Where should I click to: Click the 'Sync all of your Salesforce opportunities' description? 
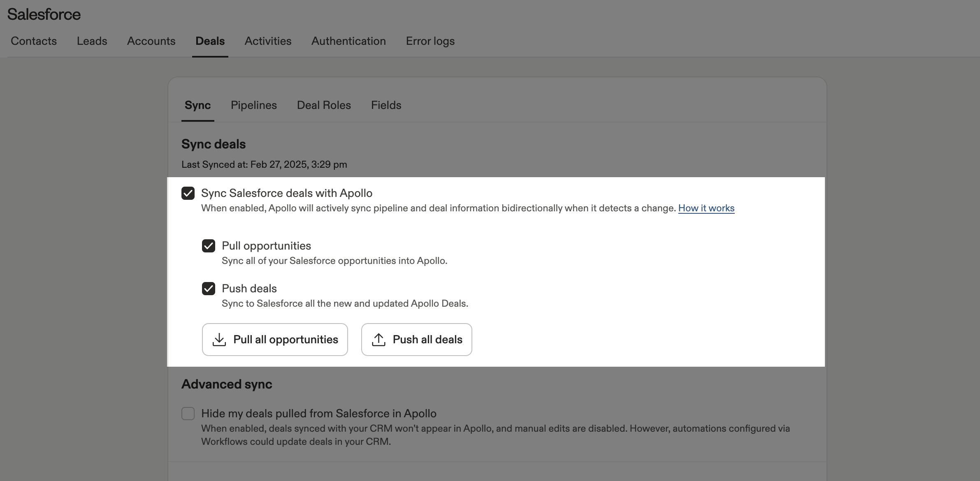click(334, 261)
